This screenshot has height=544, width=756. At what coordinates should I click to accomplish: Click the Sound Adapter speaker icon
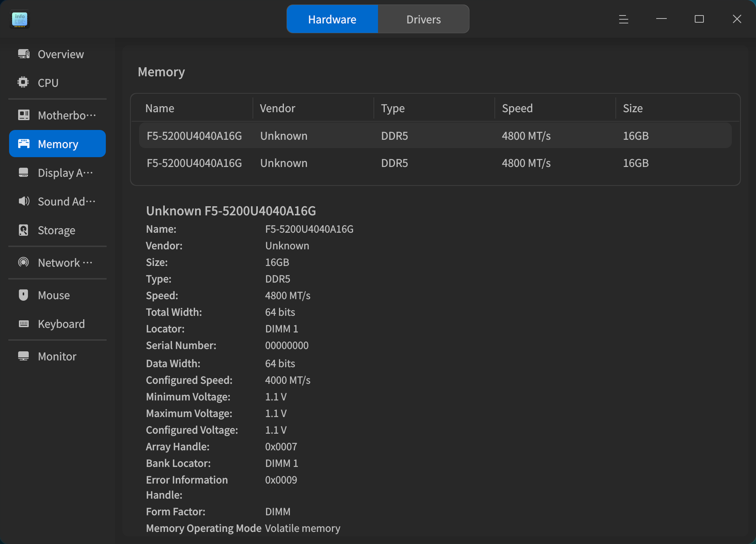pos(24,201)
